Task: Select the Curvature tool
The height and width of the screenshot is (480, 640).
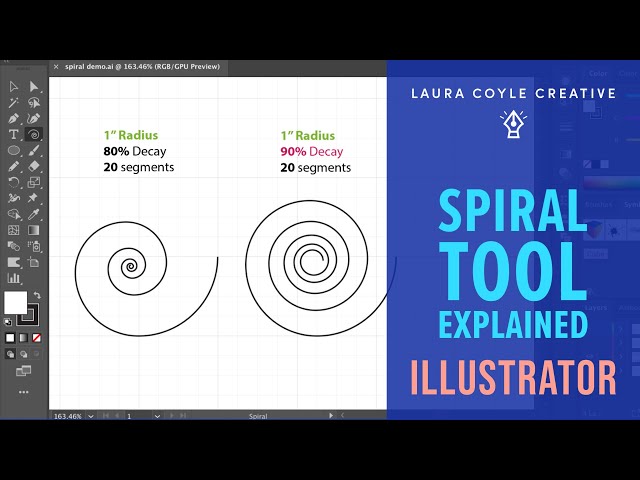Action: (34, 118)
